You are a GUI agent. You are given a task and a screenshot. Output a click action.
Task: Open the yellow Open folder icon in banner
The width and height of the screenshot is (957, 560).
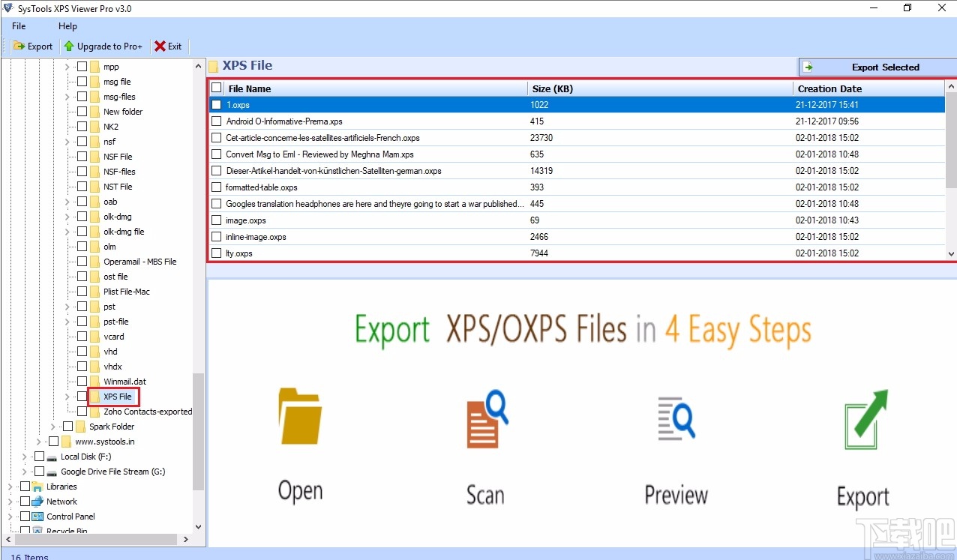pos(299,417)
